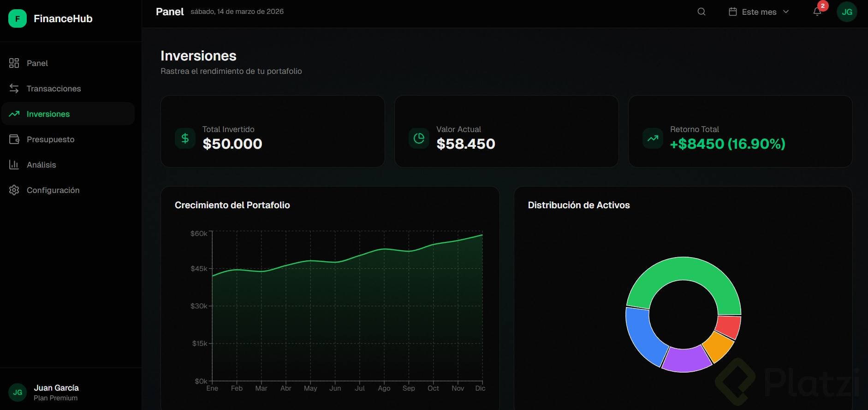Click the Total Invertido value $50.000

[x=232, y=144]
